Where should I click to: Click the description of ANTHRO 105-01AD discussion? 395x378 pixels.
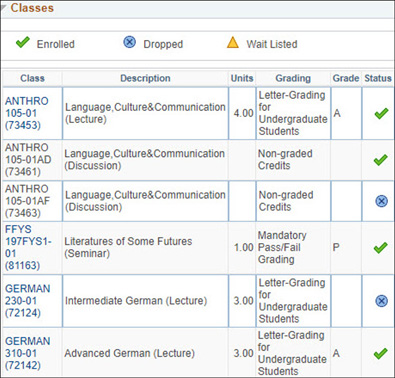tap(145, 160)
